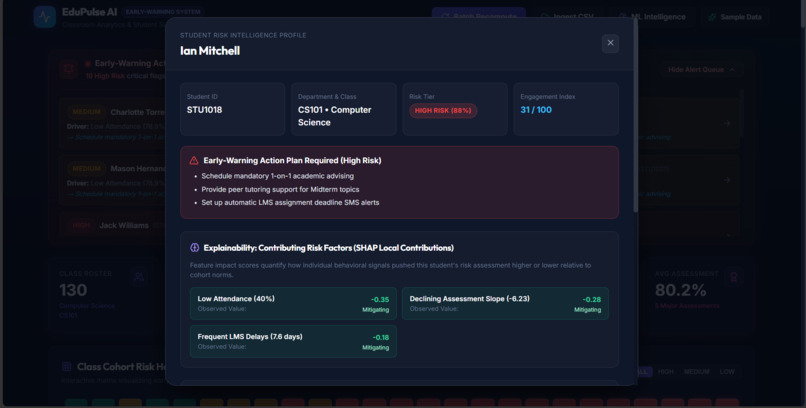Click 'Set up automatic LMS assignment deadline SMS alerts'
806x408 pixels.
(x=290, y=202)
